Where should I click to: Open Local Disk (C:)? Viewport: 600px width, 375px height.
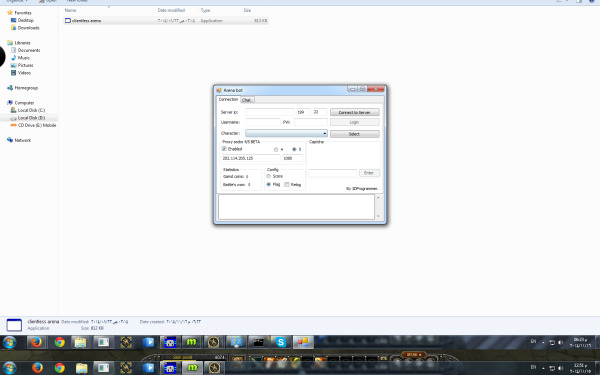31,110
